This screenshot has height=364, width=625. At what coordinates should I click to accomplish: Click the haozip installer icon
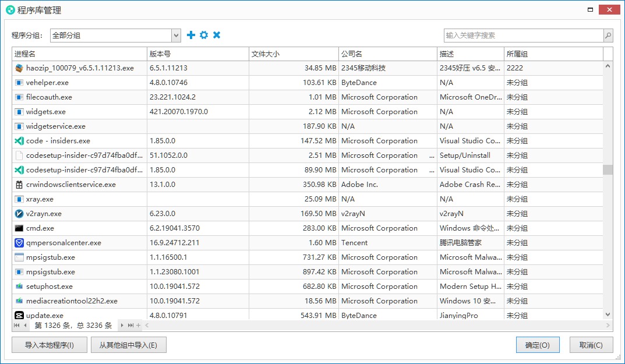[x=19, y=68]
